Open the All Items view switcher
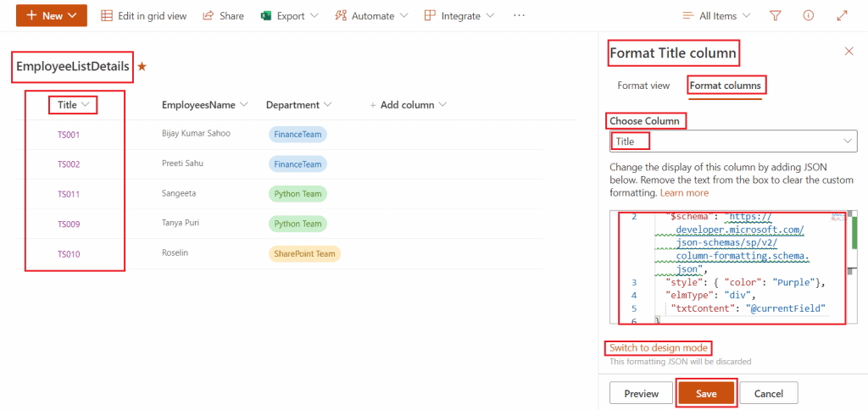This screenshot has width=868, height=410. pos(717,16)
